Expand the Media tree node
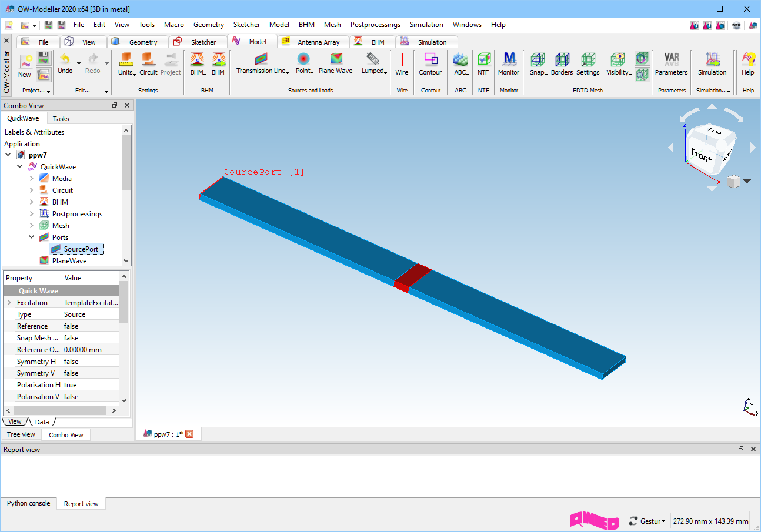 coord(32,179)
